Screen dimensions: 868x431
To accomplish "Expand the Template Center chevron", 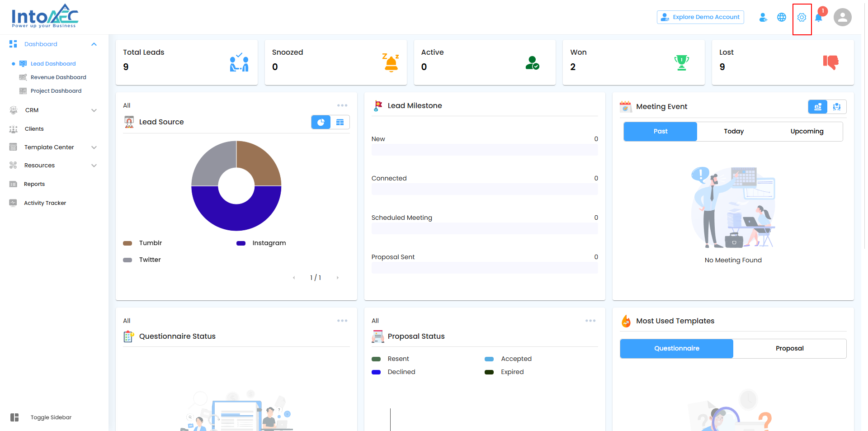I will coord(94,147).
